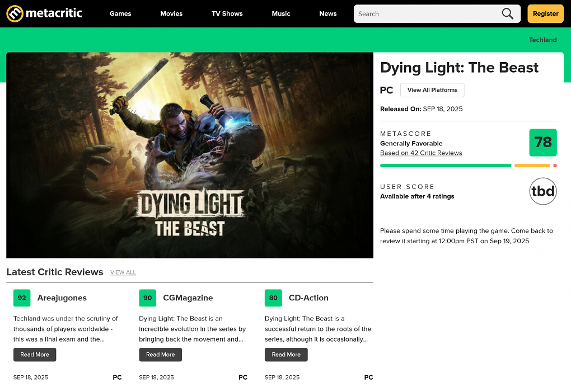Screen dimensions: 571x392
Task: Click the CGMagazine review excerpt text
Action: point(192,329)
